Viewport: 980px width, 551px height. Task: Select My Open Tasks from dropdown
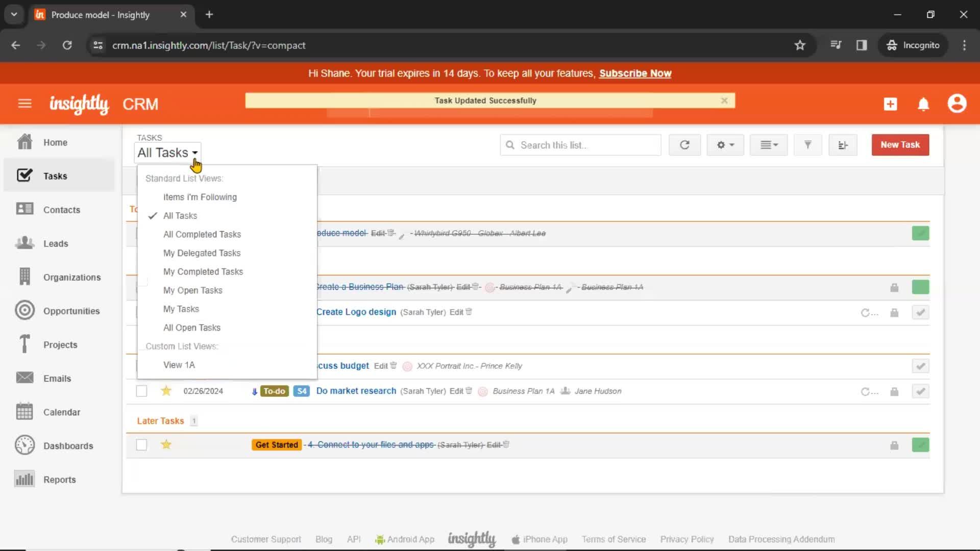192,290
